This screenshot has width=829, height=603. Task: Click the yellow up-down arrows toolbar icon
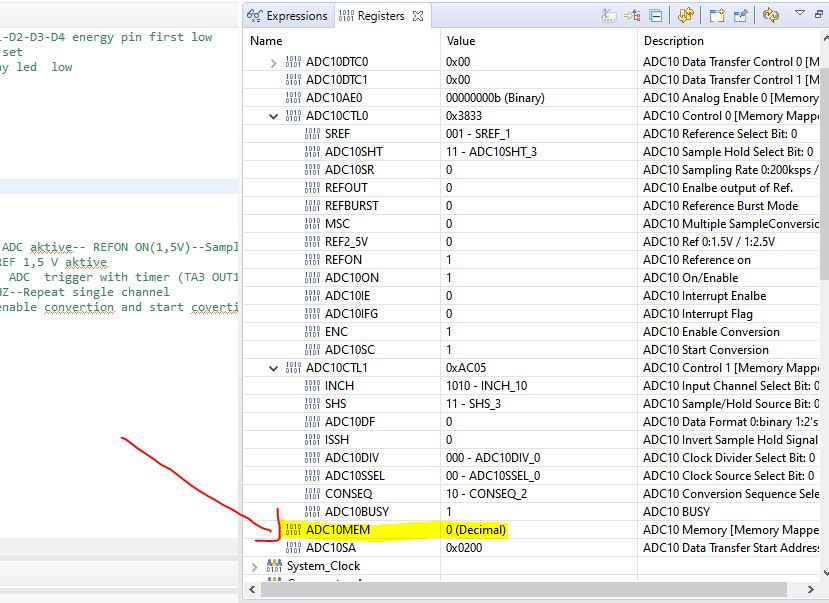688,16
